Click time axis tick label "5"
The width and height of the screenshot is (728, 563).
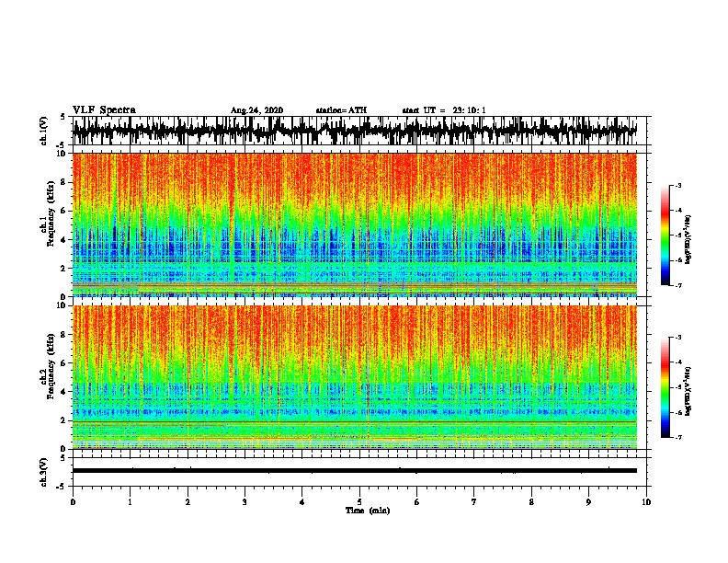[359, 502]
